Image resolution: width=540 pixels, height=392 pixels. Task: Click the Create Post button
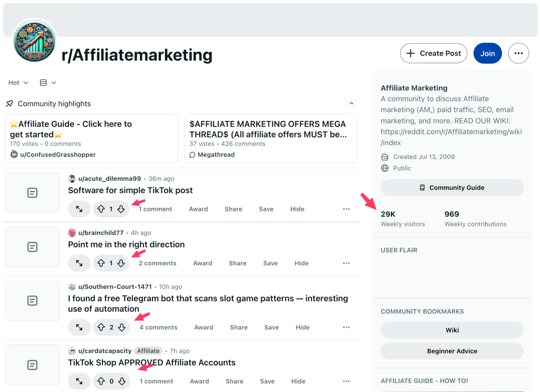[433, 53]
